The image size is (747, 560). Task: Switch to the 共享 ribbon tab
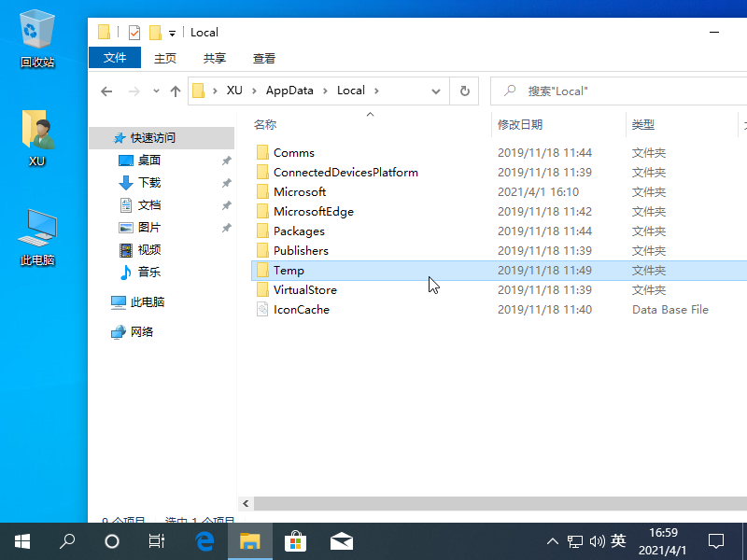pyautogui.click(x=215, y=58)
